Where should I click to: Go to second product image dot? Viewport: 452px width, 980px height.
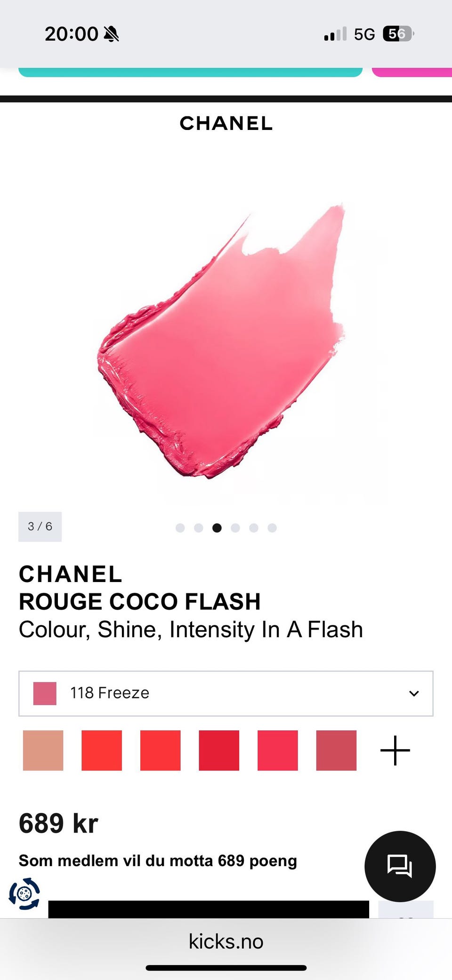click(199, 528)
